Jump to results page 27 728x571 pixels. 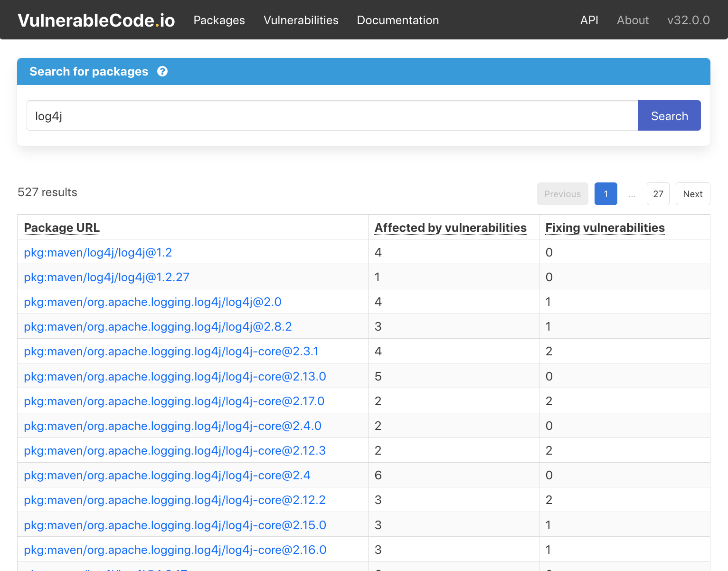coord(658,194)
